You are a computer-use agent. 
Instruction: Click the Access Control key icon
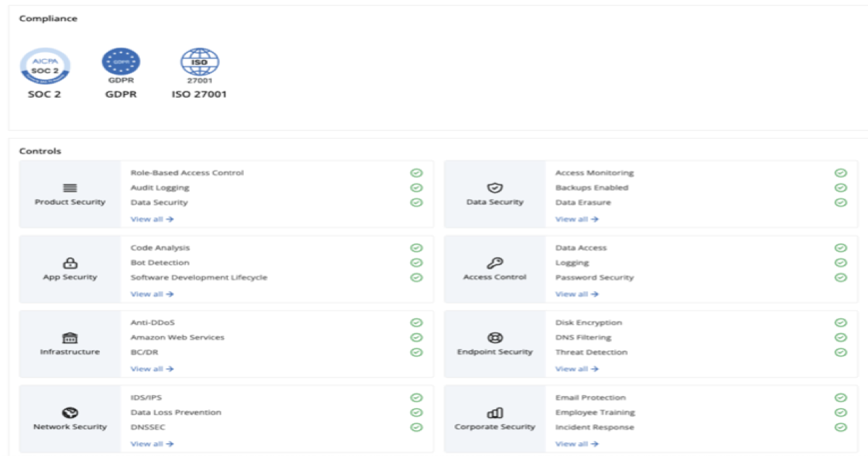(495, 263)
